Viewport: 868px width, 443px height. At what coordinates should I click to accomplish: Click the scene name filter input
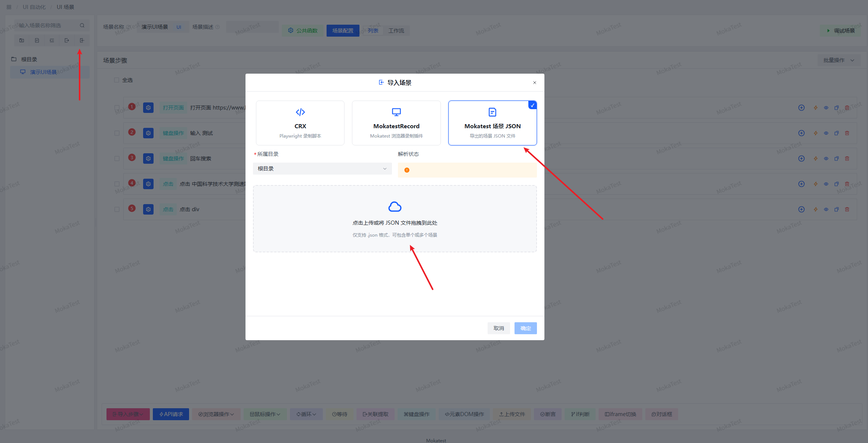(47, 25)
